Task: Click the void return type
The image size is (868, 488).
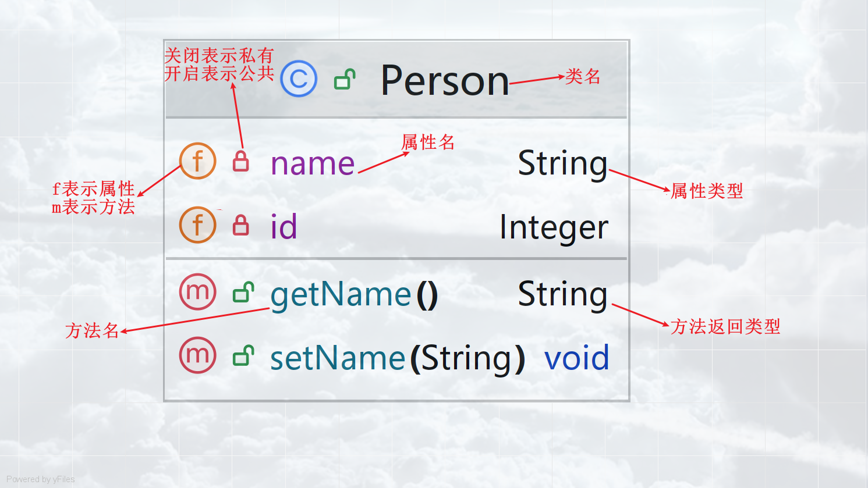Action: tap(576, 358)
